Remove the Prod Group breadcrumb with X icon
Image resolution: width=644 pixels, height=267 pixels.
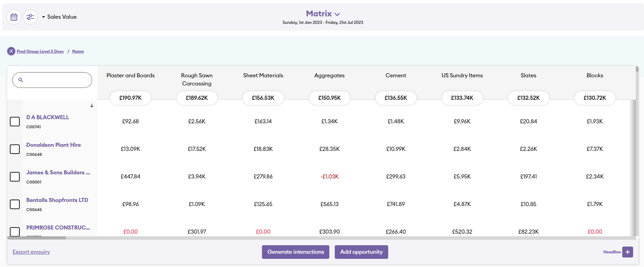[x=11, y=51]
